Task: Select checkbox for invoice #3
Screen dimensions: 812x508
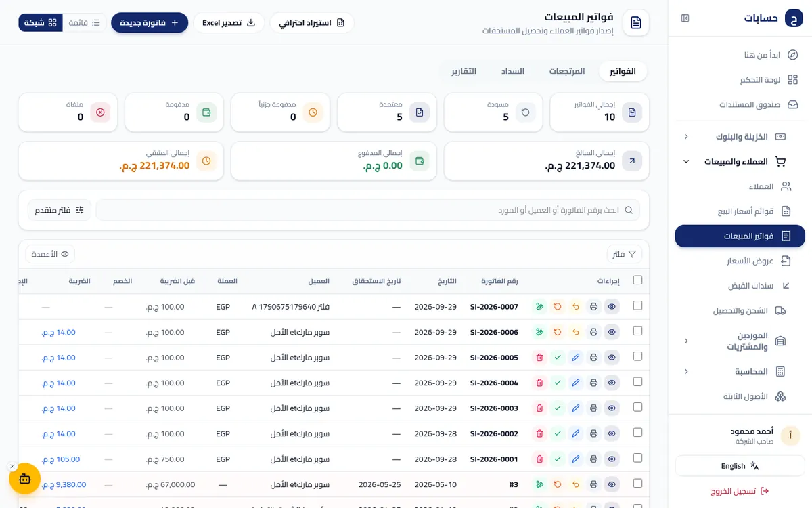Action: pyautogui.click(x=637, y=483)
